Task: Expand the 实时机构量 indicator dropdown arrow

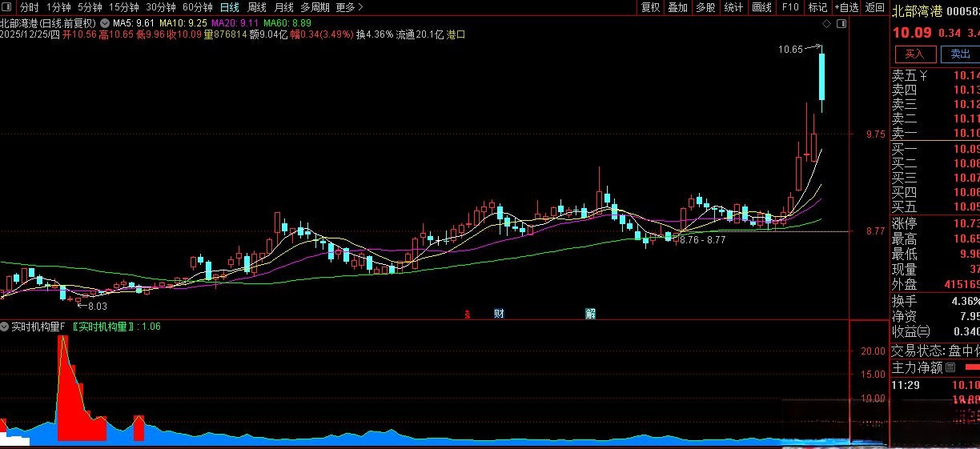Action: point(6,327)
